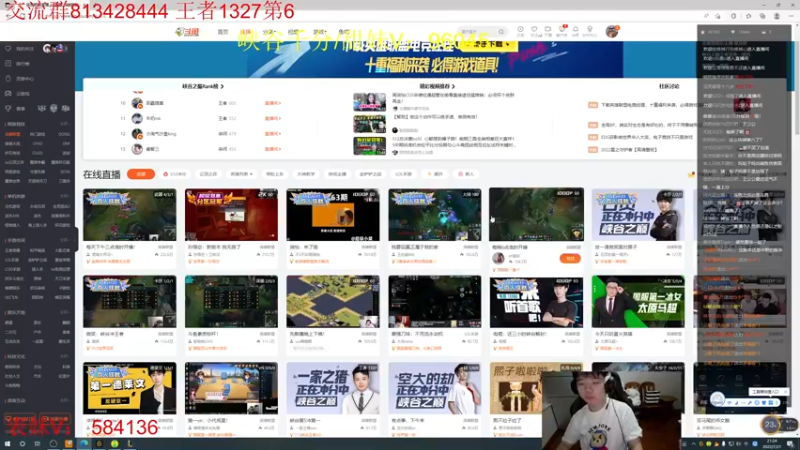
Task: Go to 首页 tab in top navigation
Action: 223,32
